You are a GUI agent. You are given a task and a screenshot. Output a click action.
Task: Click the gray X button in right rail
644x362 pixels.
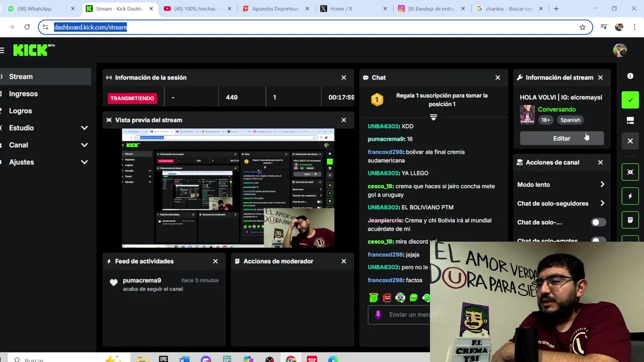pyautogui.click(x=630, y=141)
